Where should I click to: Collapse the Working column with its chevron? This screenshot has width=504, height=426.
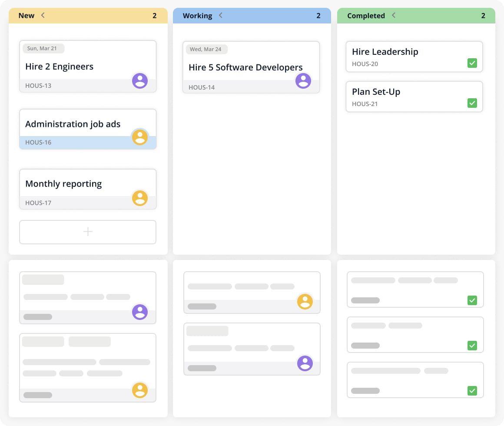coord(221,15)
